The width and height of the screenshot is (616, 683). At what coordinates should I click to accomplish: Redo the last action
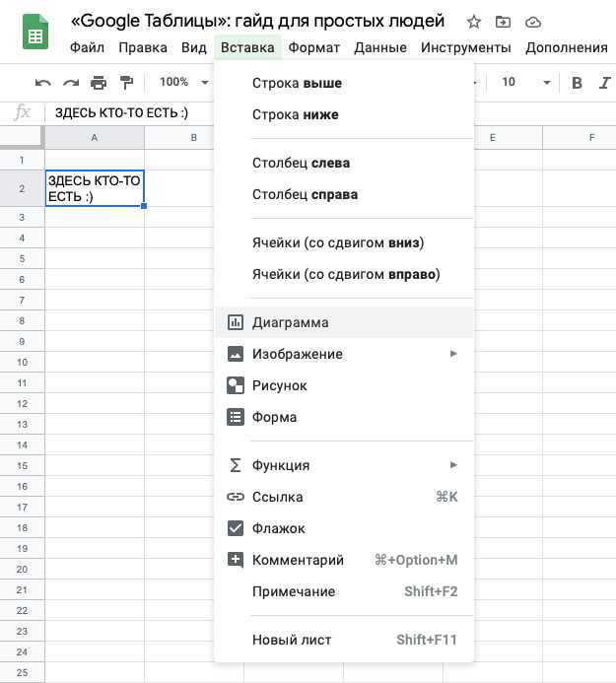click(x=71, y=83)
